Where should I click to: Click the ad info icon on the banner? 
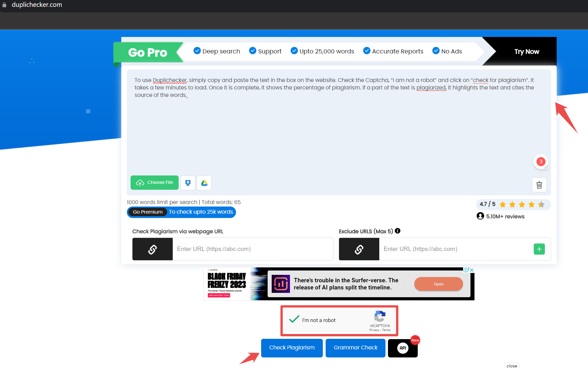point(466,270)
